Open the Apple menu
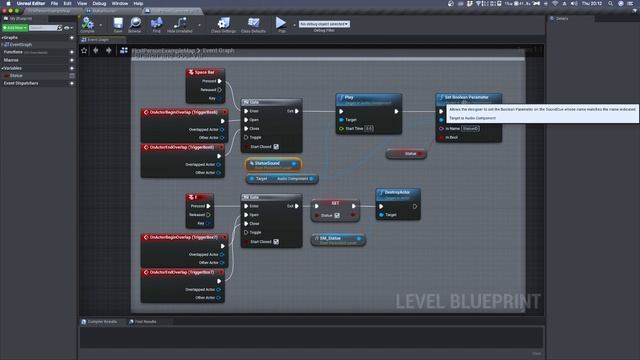The image size is (640, 360). coord(8,3)
